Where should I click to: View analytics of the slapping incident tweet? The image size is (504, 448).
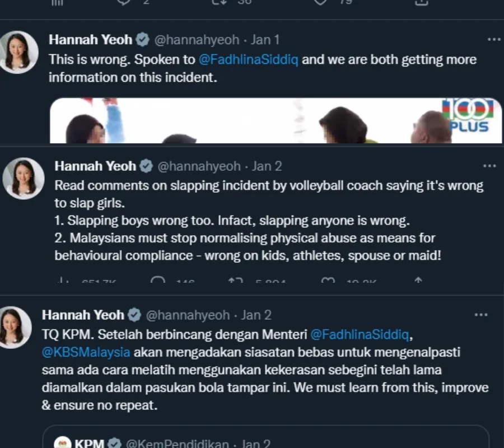(x=63, y=282)
